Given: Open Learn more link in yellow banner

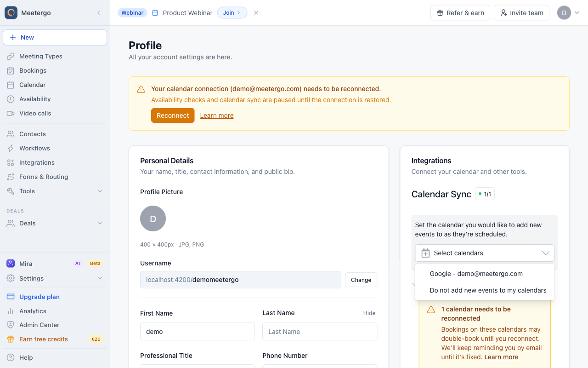Looking at the screenshot, I should [x=217, y=115].
